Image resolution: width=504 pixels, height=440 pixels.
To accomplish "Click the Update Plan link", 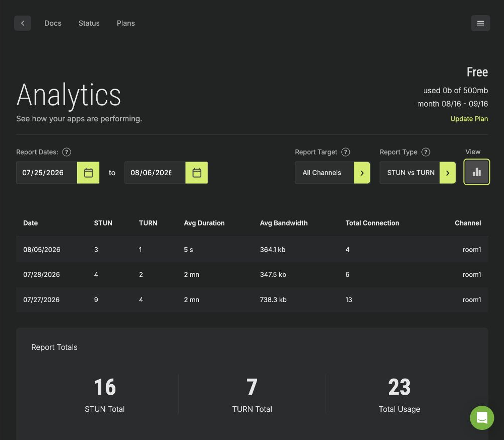I will [469, 119].
